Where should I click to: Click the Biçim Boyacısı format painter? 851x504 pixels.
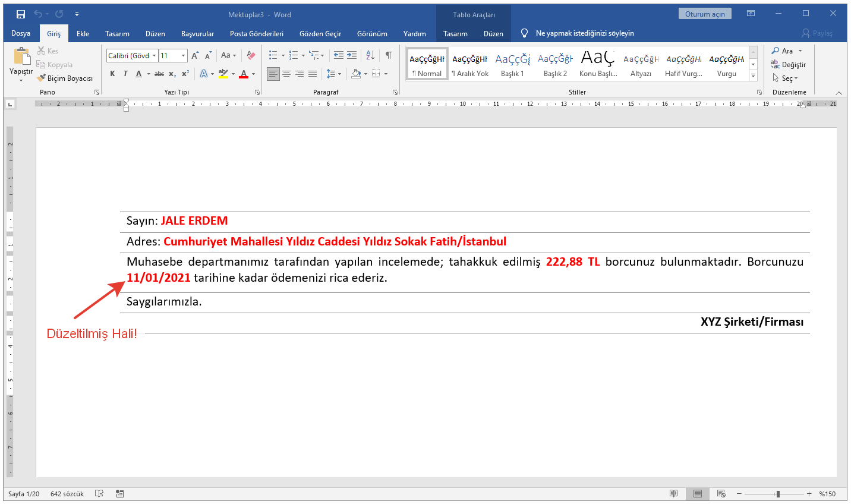pyautogui.click(x=65, y=78)
